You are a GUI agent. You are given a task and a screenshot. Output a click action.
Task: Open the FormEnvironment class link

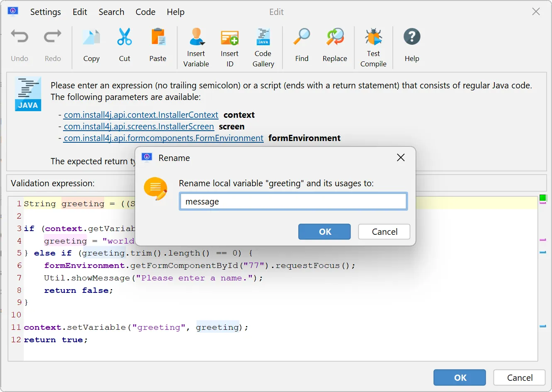pos(163,138)
